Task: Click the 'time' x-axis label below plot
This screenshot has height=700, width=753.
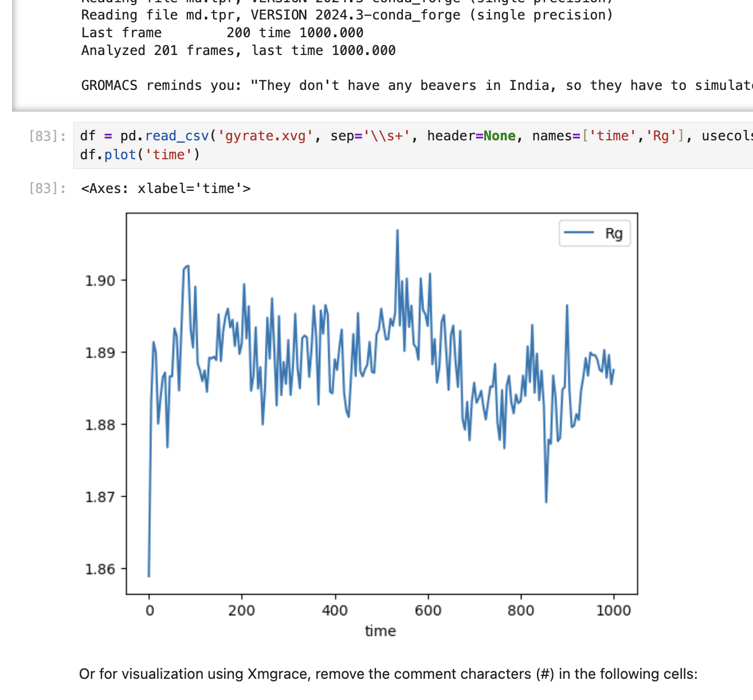Action: (381, 631)
